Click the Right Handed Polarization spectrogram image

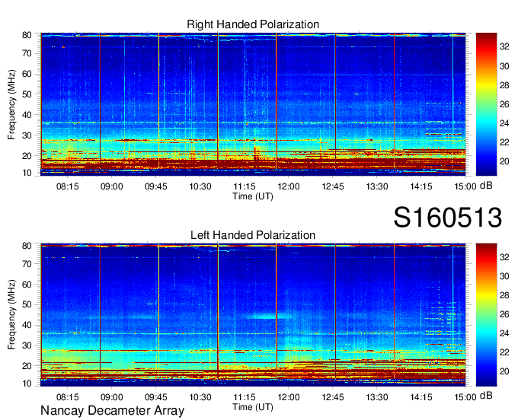pyautogui.click(x=253, y=104)
